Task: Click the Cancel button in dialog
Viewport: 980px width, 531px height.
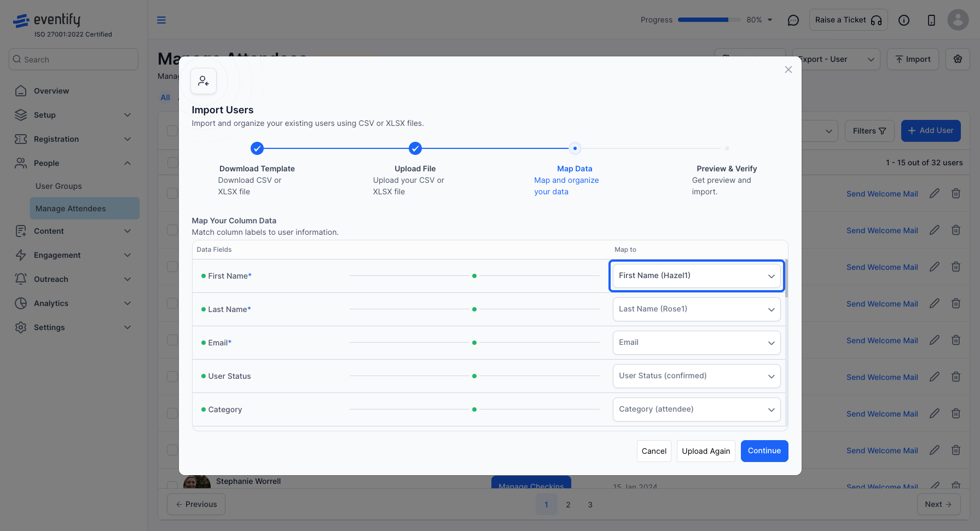Action: pos(654,451)
